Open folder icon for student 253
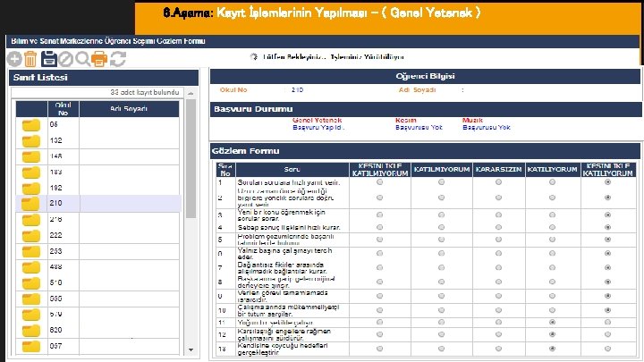644x362 pixels. [x=31, y=251]
